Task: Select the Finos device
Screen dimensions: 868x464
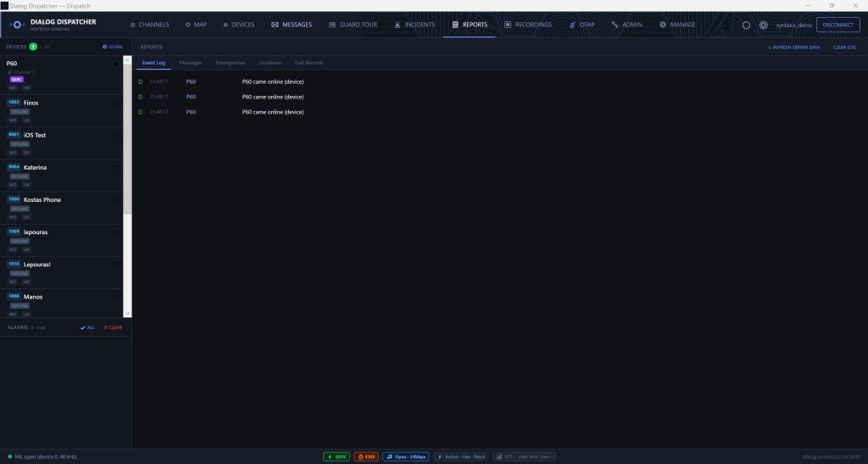Action: (61, 111)
